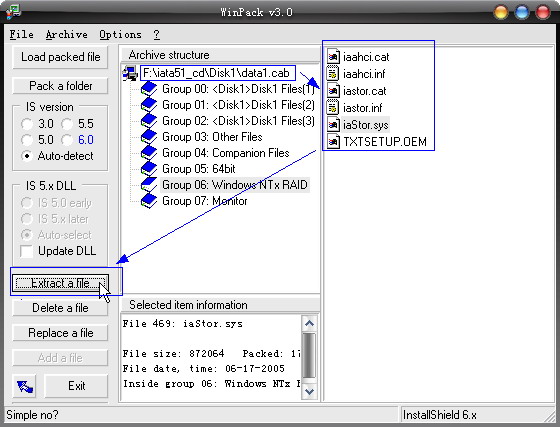Open the ? help menu
Viewport: 560px width, 427px height.
coord(156,34)
